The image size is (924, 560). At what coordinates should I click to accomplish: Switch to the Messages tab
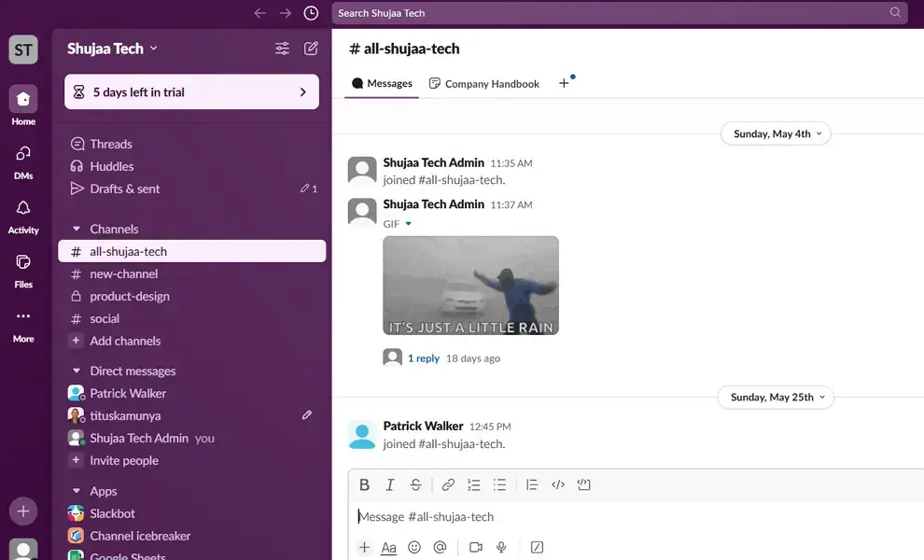tap(382, 84)
